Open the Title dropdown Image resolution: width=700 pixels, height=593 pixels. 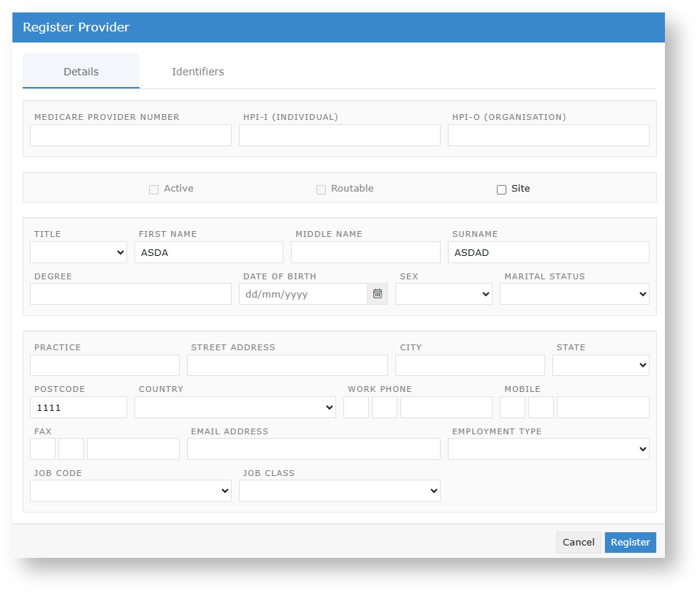(x=78, y=252)
